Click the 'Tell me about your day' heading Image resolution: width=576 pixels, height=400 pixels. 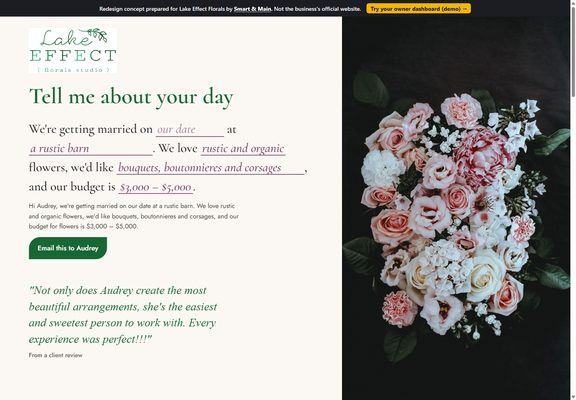(x=131, y=97)
